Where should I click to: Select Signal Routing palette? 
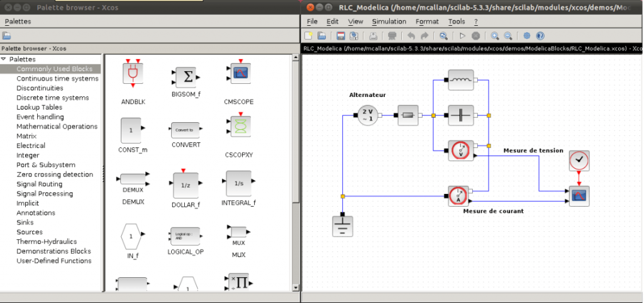(40, 184)
